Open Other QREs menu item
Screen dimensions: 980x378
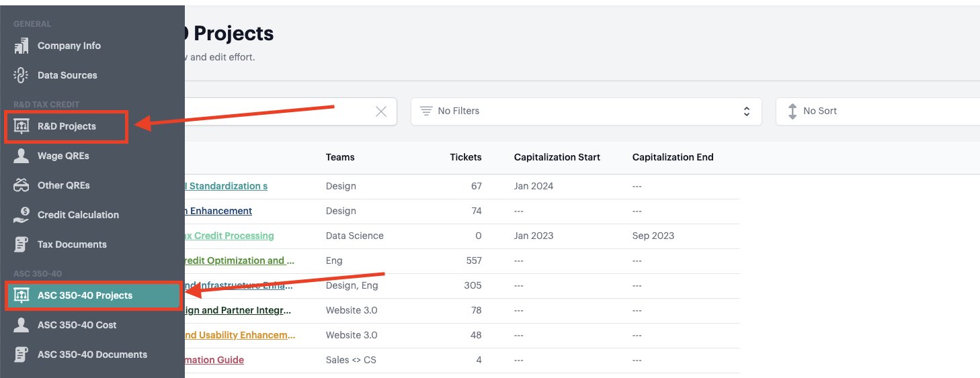coord(64,185)
